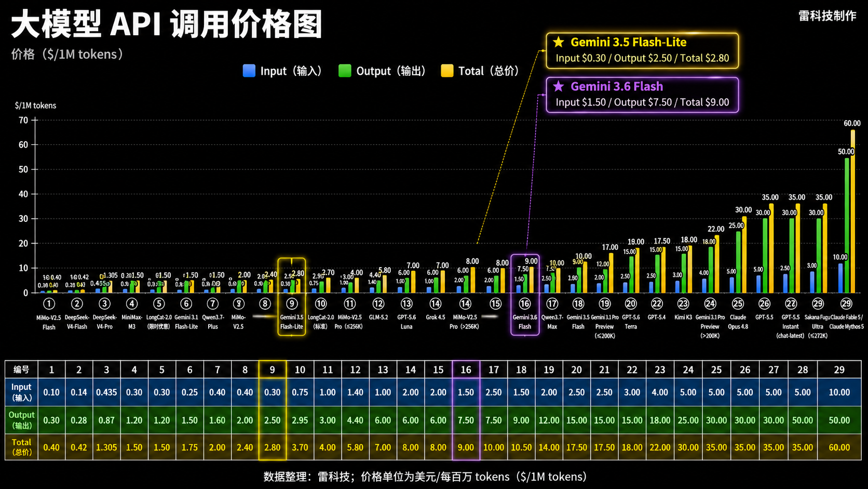Screen dimensions: 868x489
Task: Click the yellow Total legend swatch
Action: click(x=447, y=71)
